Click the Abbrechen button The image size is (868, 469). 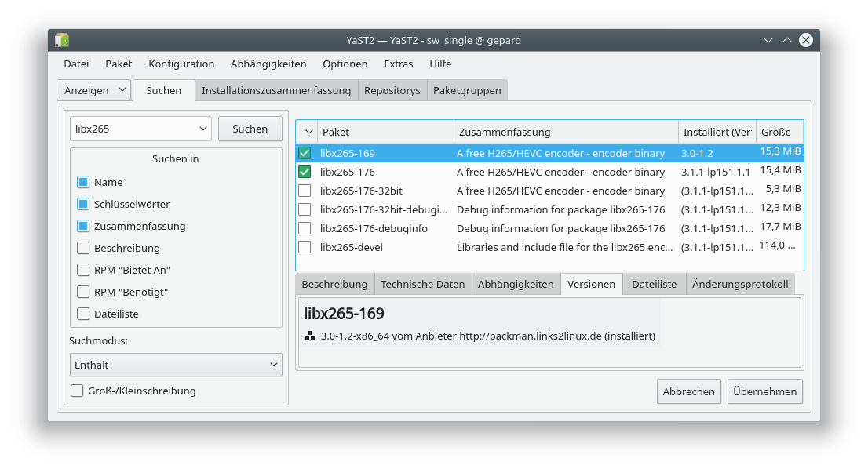coord(688,391)
